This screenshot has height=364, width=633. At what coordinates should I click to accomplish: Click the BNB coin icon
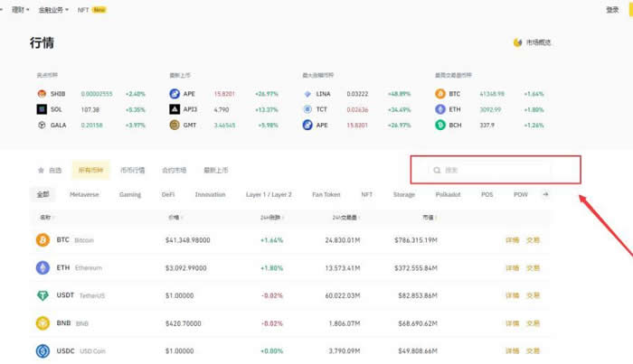42,322
